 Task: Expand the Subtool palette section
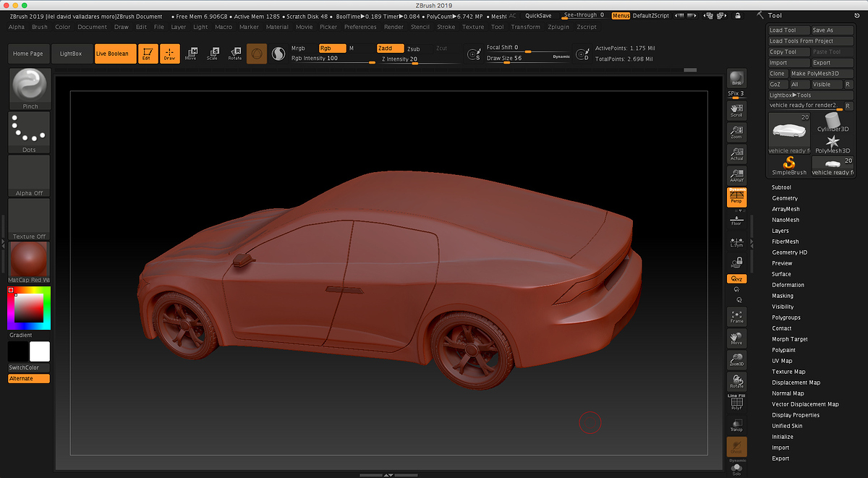pyautogui.click(x=781, y=187)
